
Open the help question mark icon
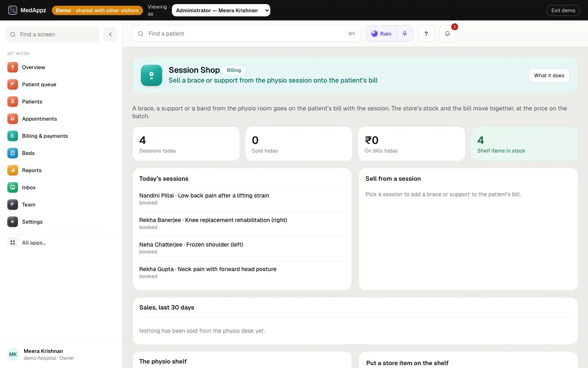pos(426,34)
